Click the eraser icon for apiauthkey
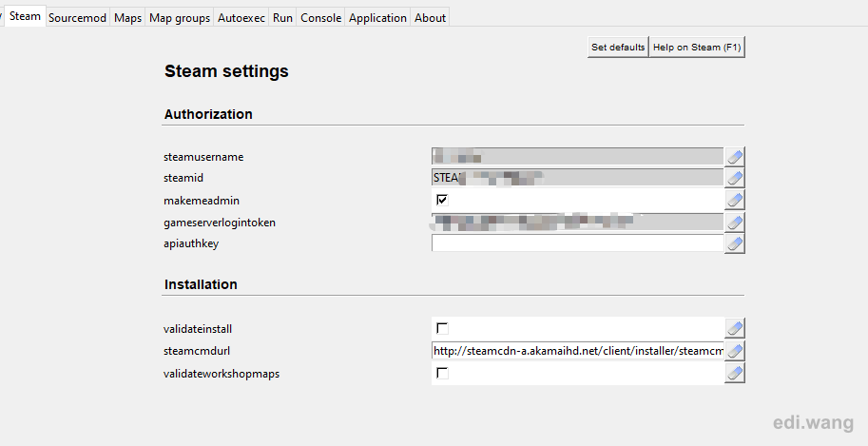Viewport: 868px width, 446px height. (x=735, y=243)
